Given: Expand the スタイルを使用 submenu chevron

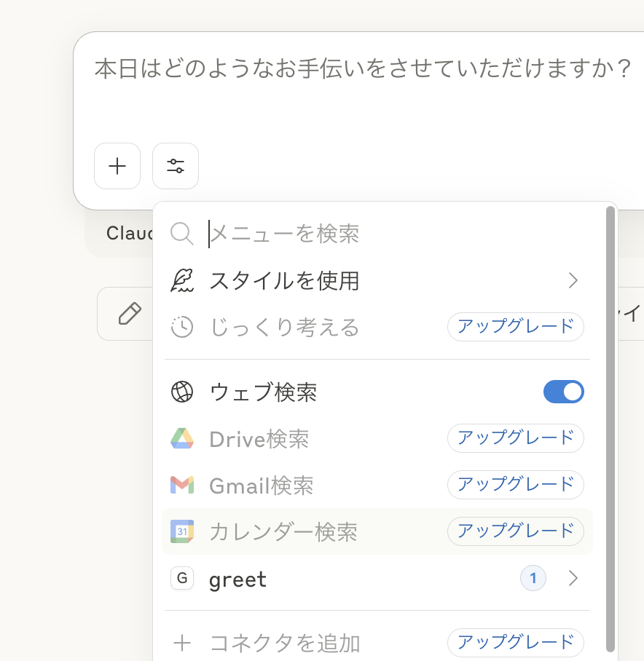Looking at the screenshot, I should pyautogui.click(x=573, y=281).
